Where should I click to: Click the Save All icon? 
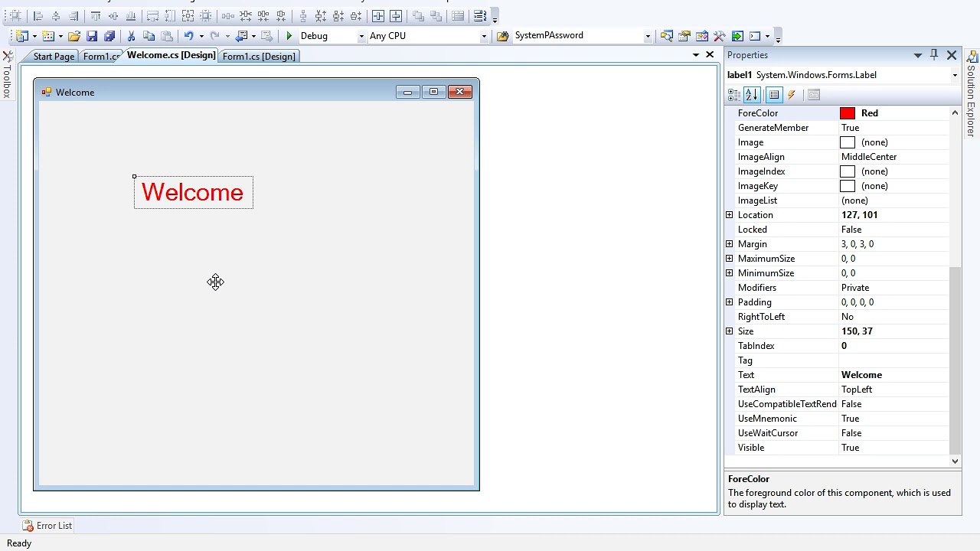point(109,36)
